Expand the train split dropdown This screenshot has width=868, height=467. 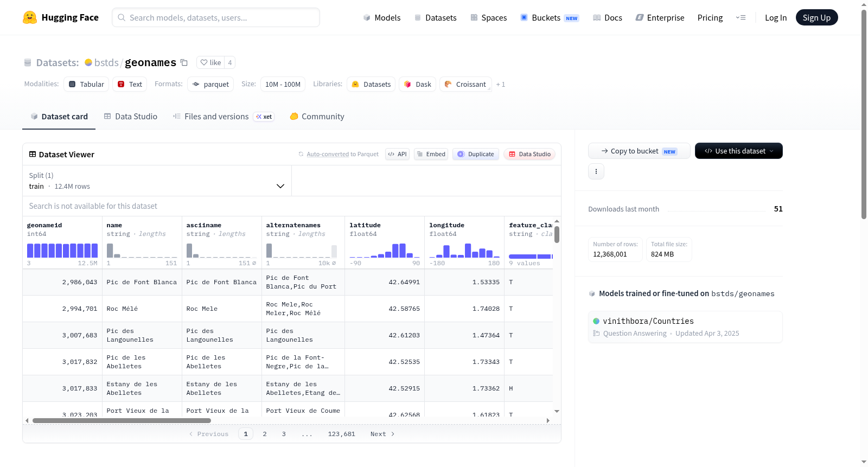157,181
